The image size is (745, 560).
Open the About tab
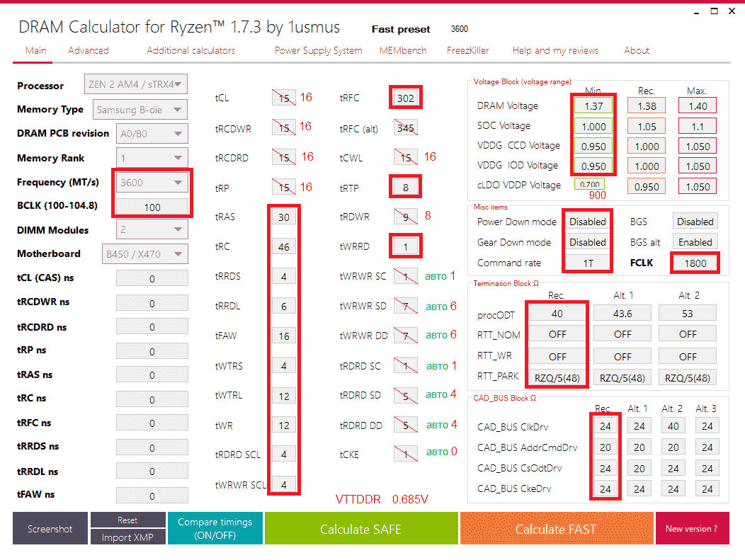[636, 50]
